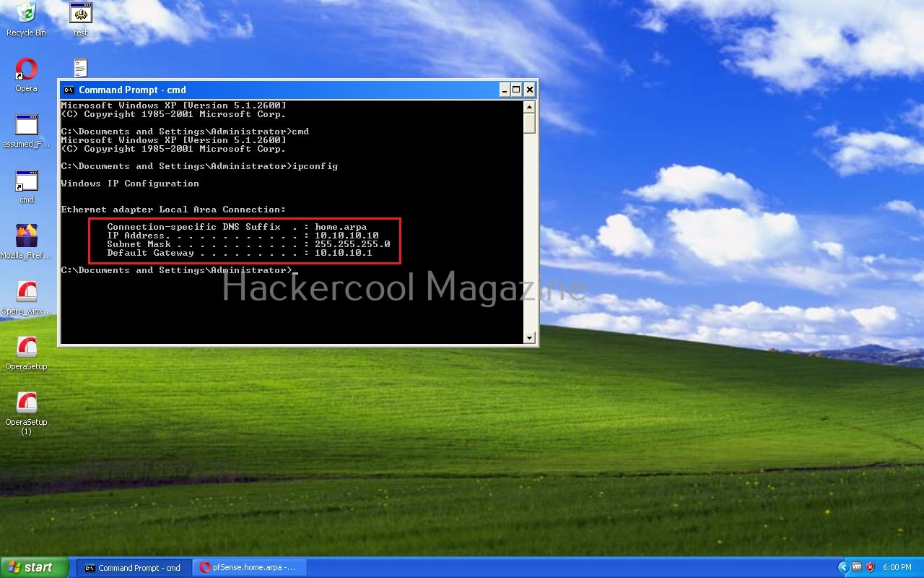Select the Opera_winx installer desktop icon
The width and height of the screenshot is (924, 578).
click(x=26, y=293)
